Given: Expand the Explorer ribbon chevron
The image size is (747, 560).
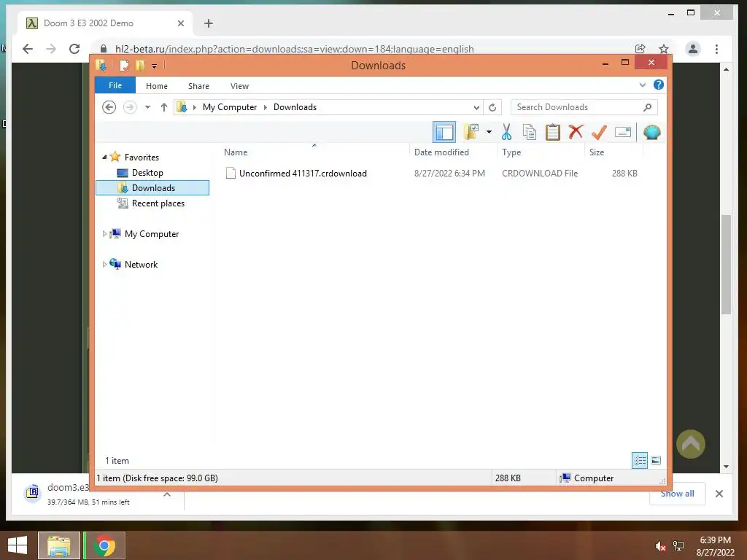Looking at the screenshot, I should click(642, 85).
